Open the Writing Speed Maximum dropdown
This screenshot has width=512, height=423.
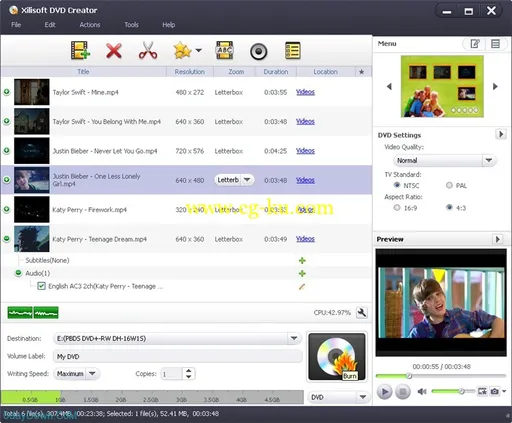(92, 374)
